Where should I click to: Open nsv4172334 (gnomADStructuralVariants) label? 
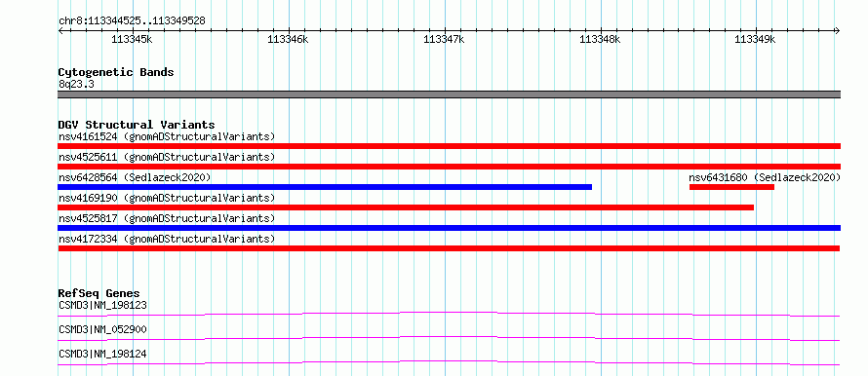click(167, 239)
